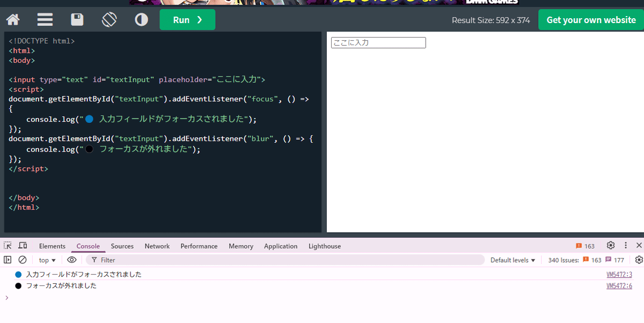Viewport: 644px width, 323px height.
Task: Open the Performance tab
Action: tap(199, 246)
